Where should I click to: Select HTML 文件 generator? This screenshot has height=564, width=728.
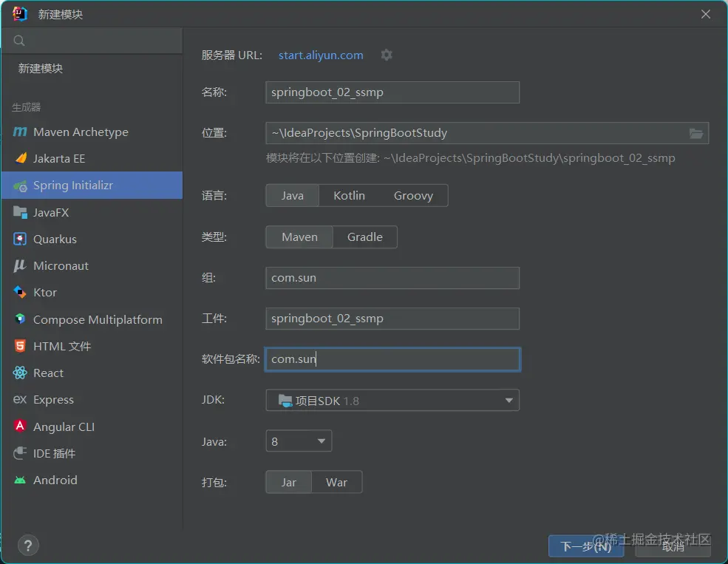(92, 346)
